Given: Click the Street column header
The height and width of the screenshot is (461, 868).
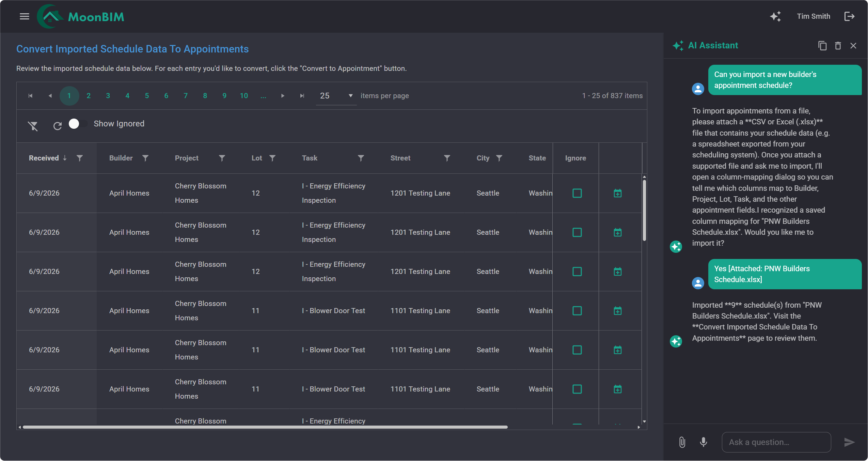Looking at the screenshot, I should click(x=400, y=158).
